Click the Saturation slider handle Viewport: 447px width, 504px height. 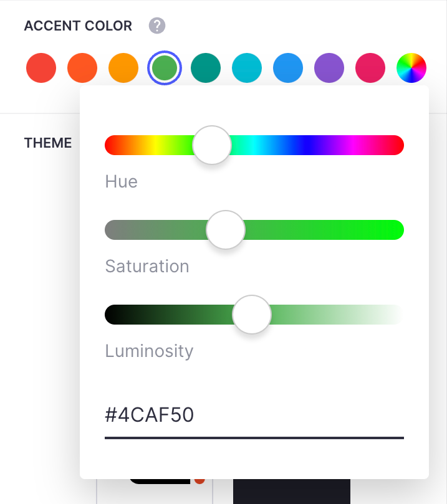point(225,229)
